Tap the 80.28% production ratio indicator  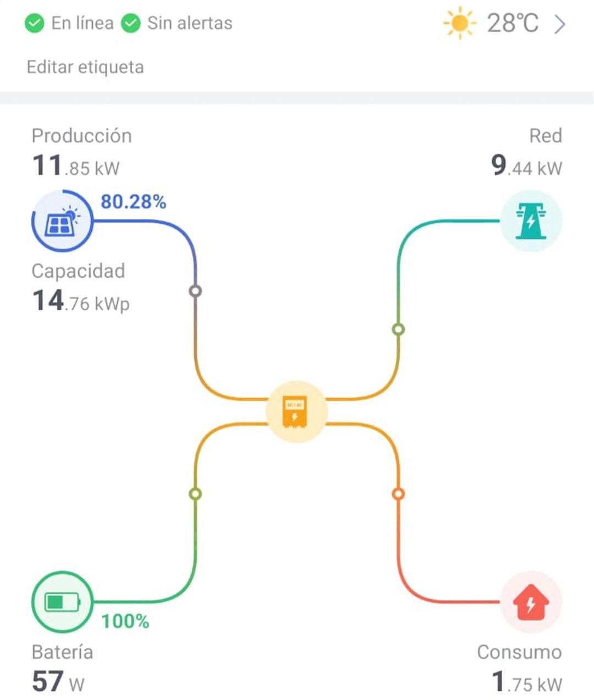pos(133,202)
